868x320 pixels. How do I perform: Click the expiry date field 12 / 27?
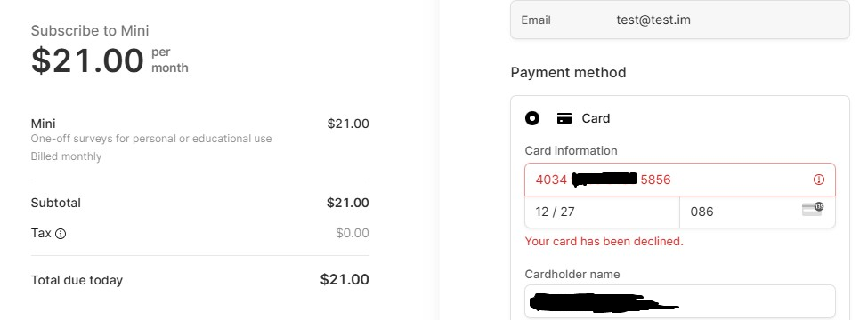coord(603,212)
